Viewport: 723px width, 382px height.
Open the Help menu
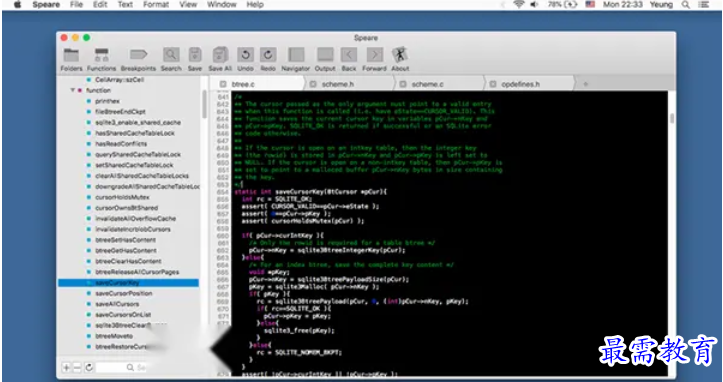tap(255, 5)
